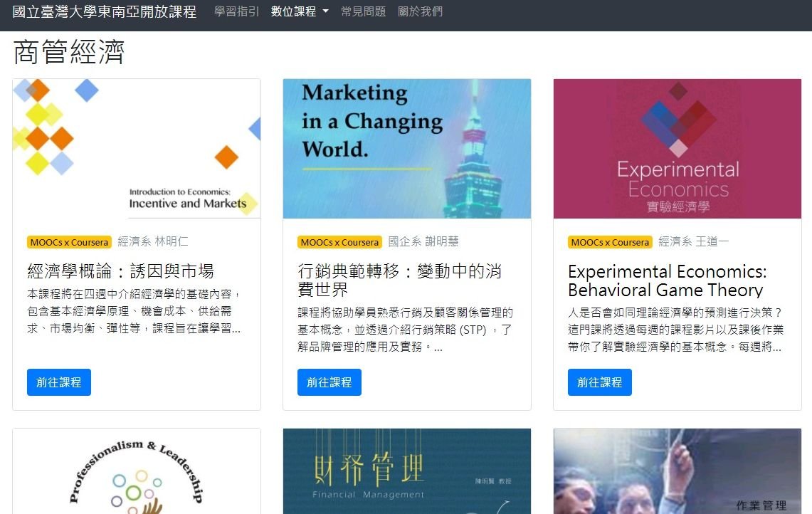Go to 行銷典範轉移 course via 前往課程 button
The width and height of the screenshot is (812, 514).
click(329, 382)
